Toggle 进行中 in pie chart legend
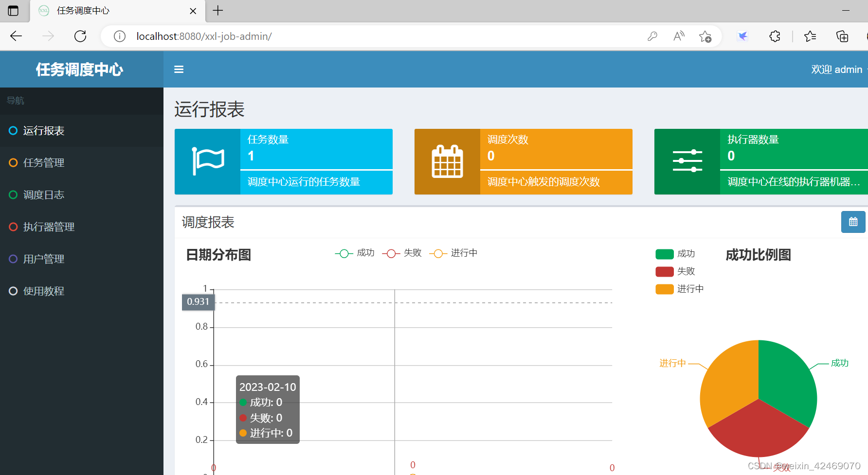Screen dimensions: 868x475 (x=680, y=289)
